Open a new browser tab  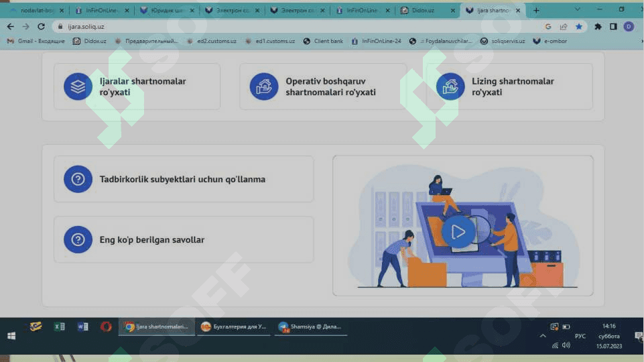click(x=536, y=11)
